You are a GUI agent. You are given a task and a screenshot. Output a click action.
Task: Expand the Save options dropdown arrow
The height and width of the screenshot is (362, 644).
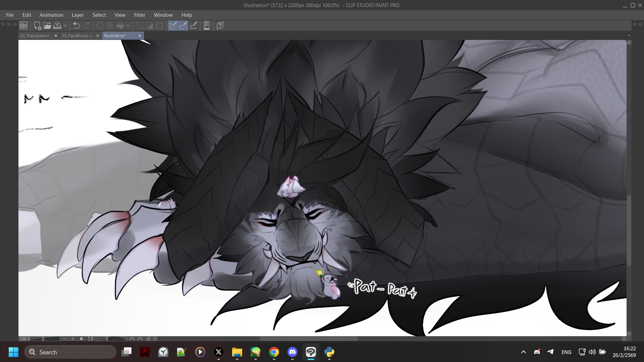coord(65,25)
